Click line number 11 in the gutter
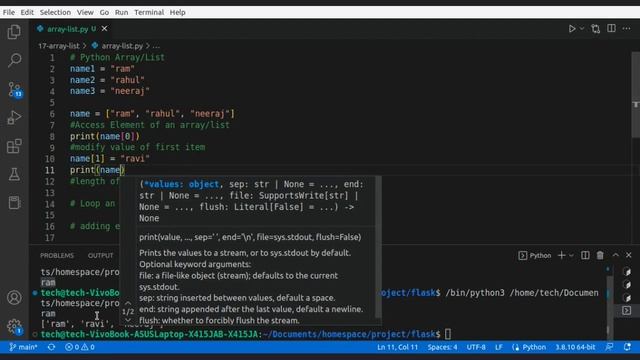The image size is (640, 360). point(50,170)
